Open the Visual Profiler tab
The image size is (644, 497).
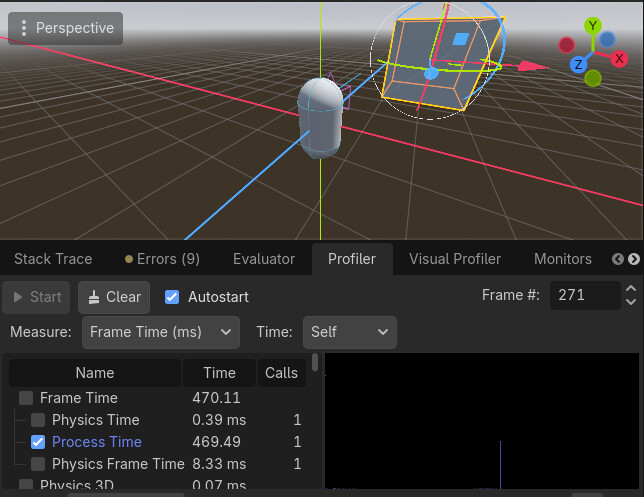(455, 259)
